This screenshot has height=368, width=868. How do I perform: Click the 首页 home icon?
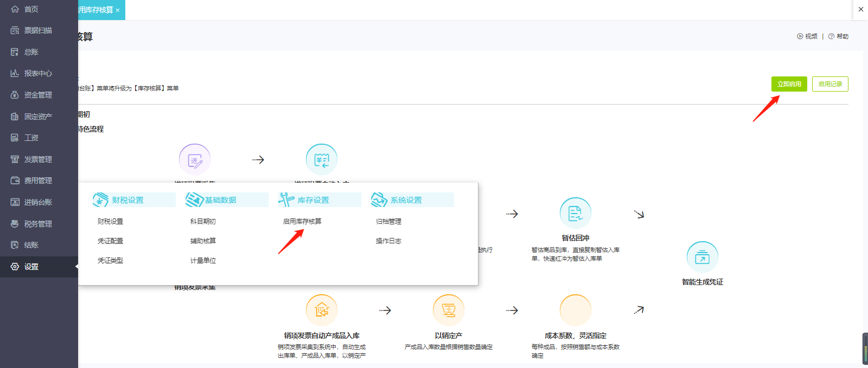coord(15,9)
